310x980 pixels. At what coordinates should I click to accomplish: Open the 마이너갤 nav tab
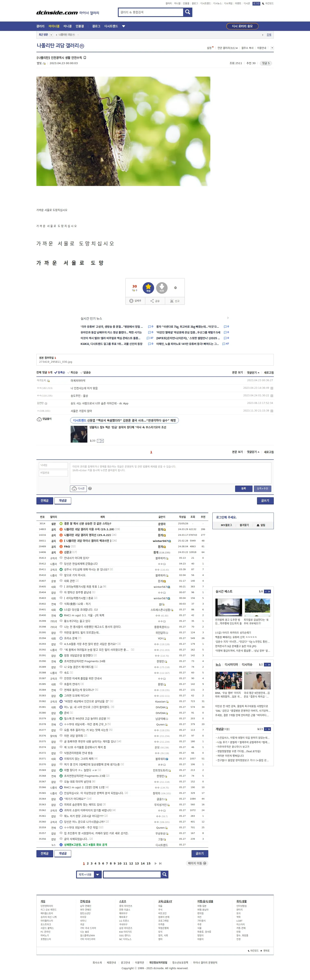pyautogui.click(x=54, y=26)
